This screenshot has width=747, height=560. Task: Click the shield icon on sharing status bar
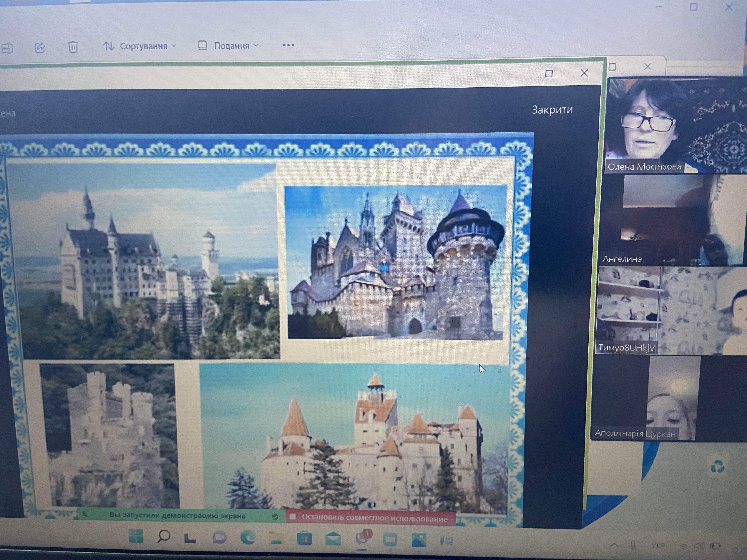275,517
